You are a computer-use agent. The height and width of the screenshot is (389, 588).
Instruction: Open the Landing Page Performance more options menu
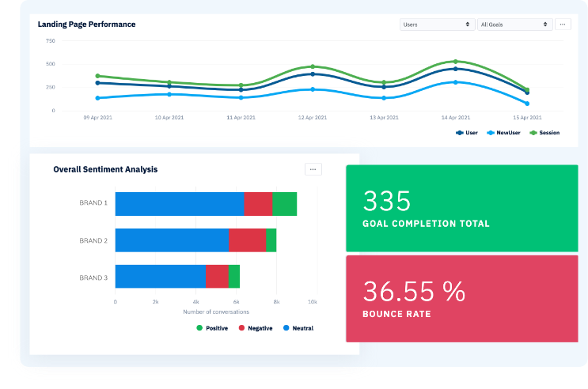563,25
